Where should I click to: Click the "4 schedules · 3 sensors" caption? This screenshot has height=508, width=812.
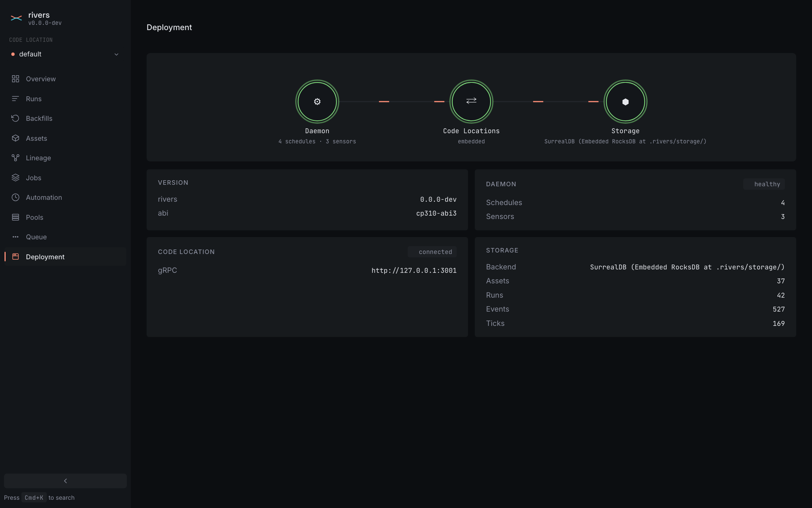317,141
